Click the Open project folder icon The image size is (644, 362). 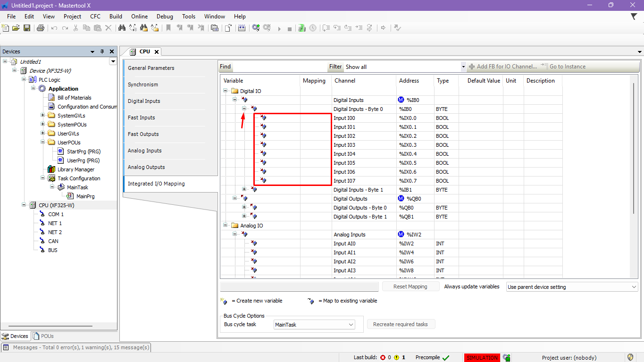pyautogui.click(x=16, y=28)
